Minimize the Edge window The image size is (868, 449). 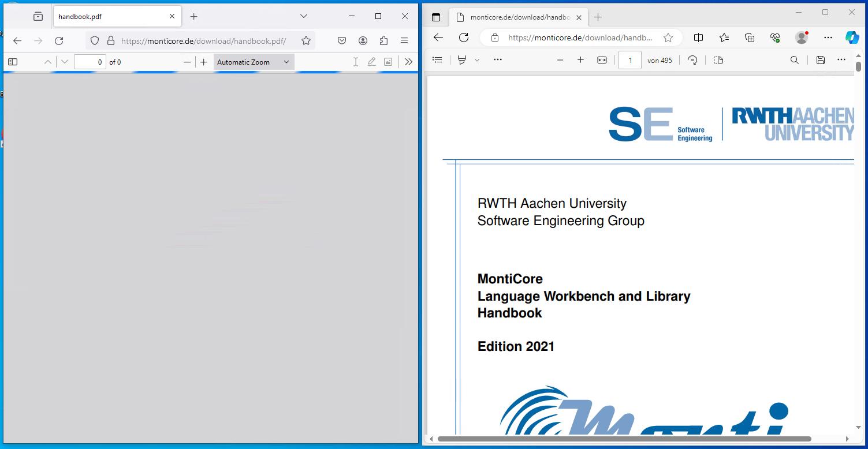[799, 12]
